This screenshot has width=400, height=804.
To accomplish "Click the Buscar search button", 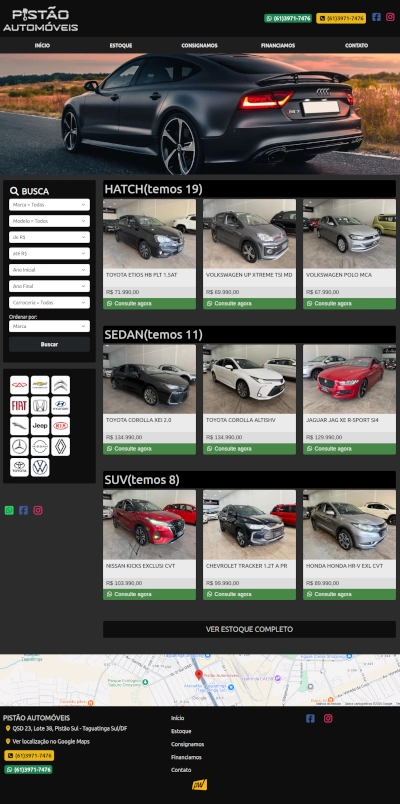I will coord(49,345).
